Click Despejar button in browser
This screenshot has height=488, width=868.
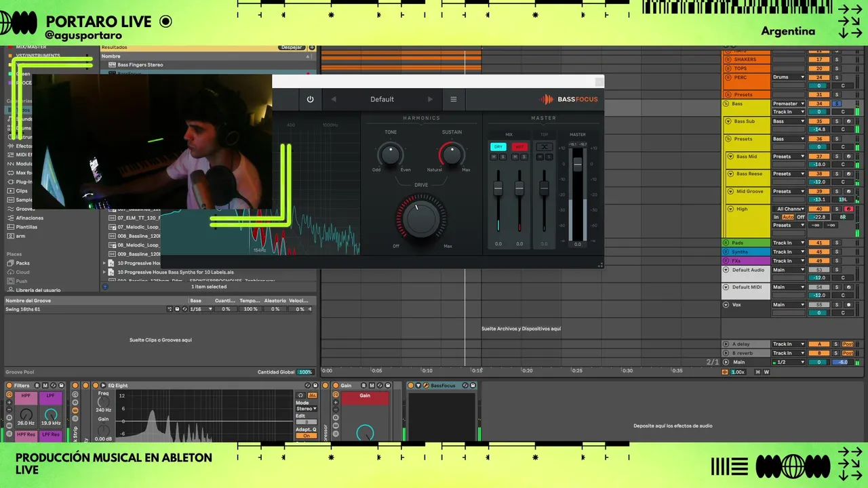(292, 47)
